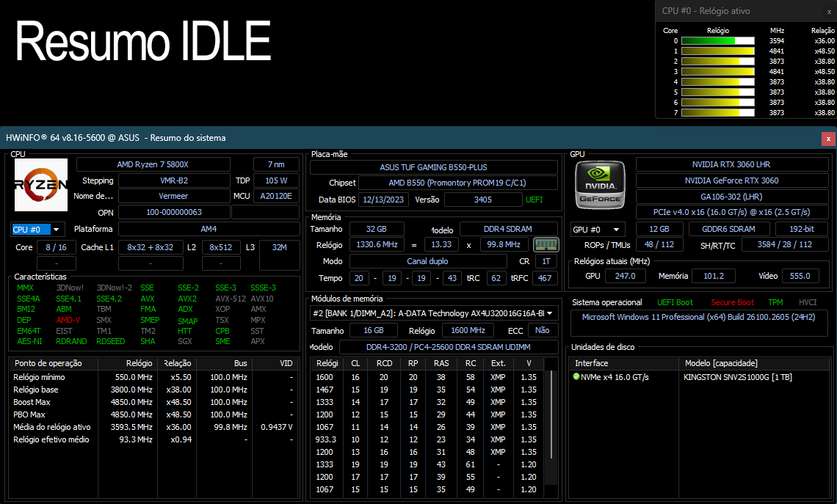Click the HVCI status label
The image size is (837, 504).
coord(808,302)
